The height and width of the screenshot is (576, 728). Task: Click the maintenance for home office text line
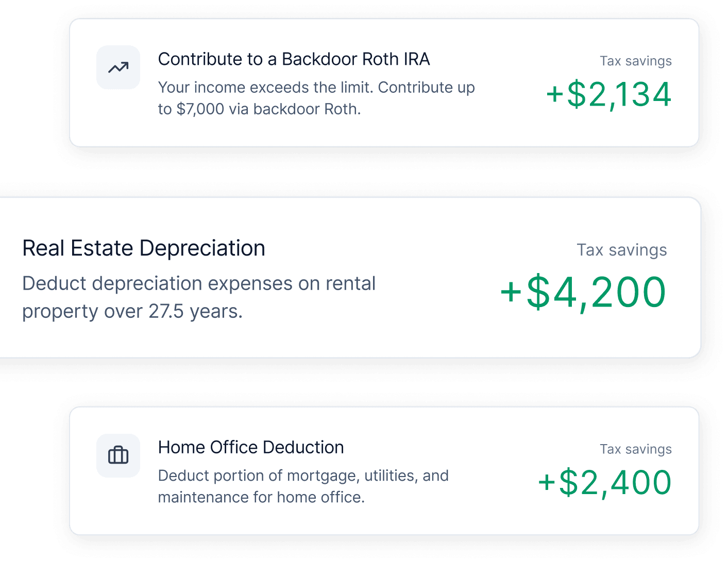[261, 497]
